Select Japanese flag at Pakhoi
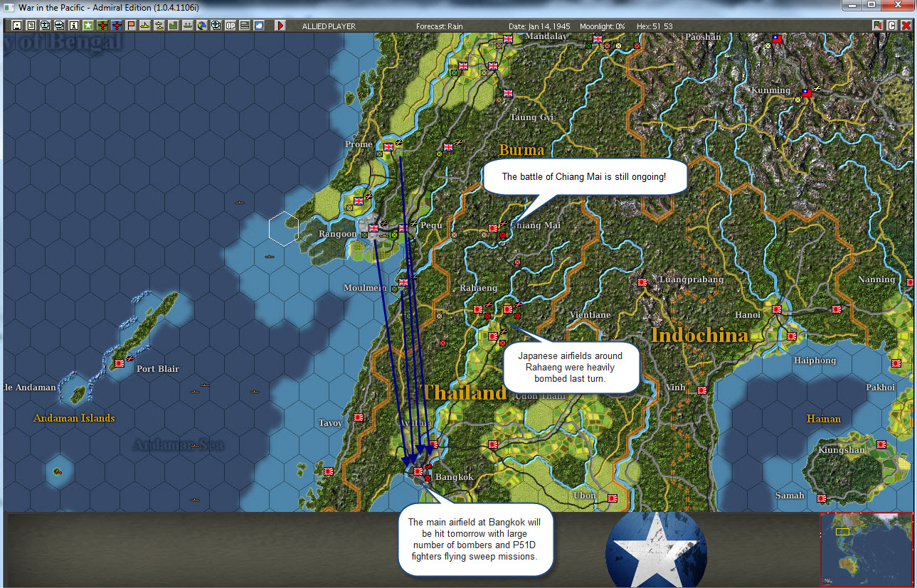This screenshot has height=588, width=917. pos(896,363)
